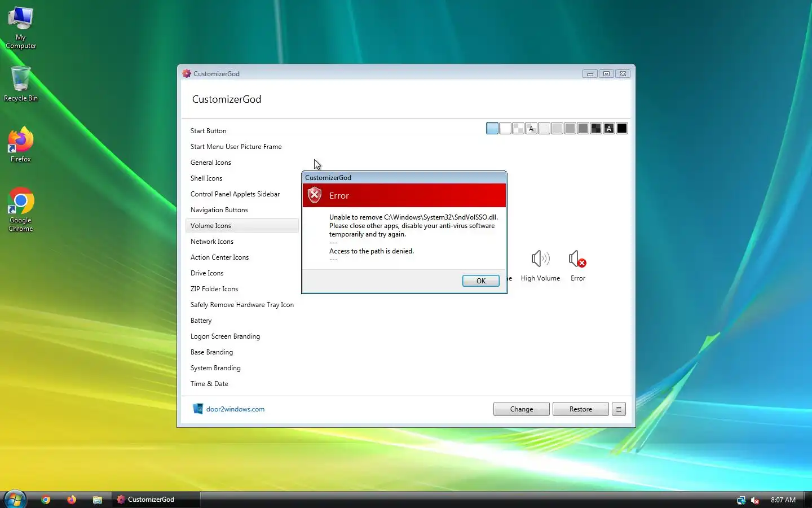The width and height of the screenshot is (812, 508).
Task: Click OK in the Error dialog
Action: tap(480, 281)
